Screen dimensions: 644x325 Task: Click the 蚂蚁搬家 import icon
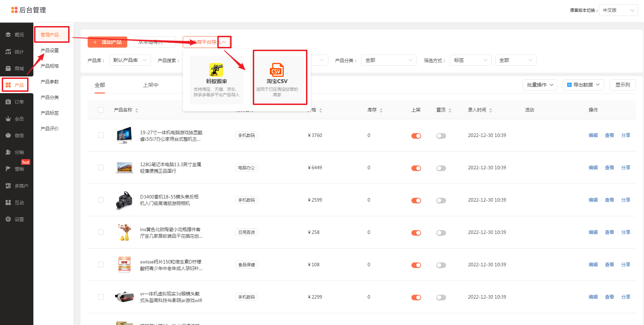216,70
